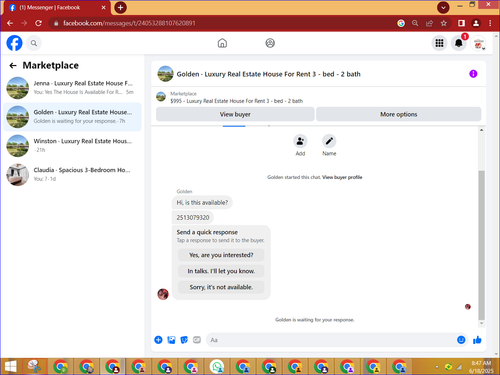Click the chat vertical scrollbar thumb
The image size is (500, 375).
481,245
